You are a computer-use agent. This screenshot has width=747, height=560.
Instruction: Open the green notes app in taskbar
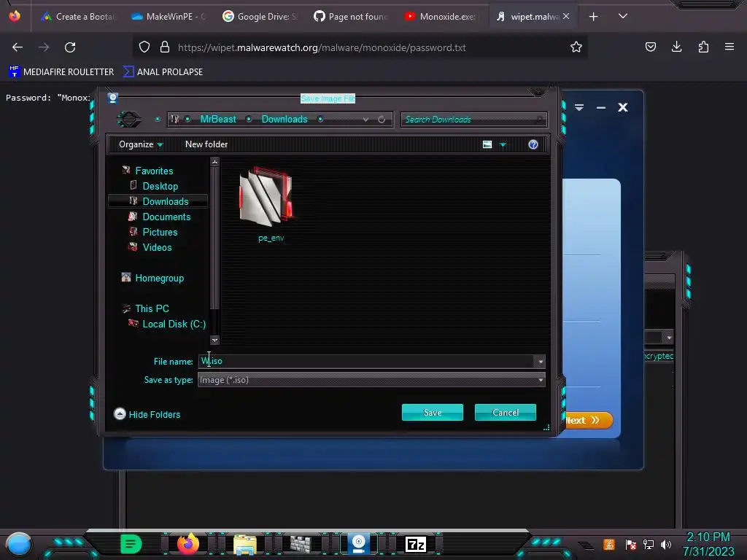click(x=131, y=544)
